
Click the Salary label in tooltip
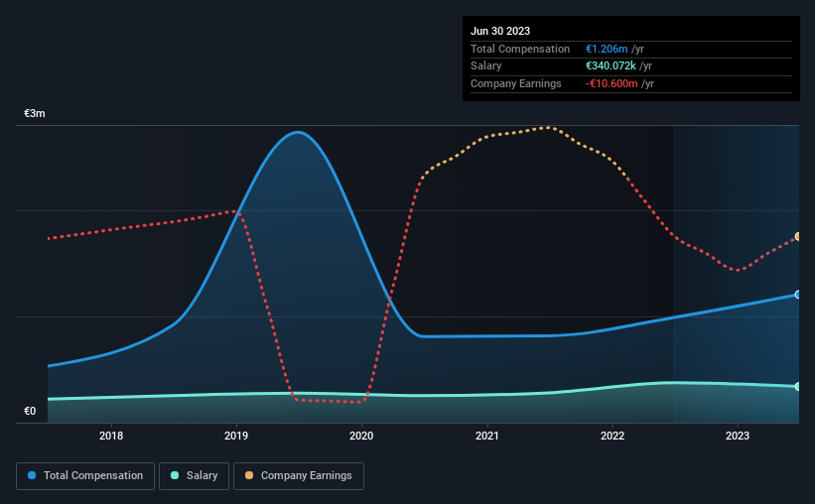(486, 66)
